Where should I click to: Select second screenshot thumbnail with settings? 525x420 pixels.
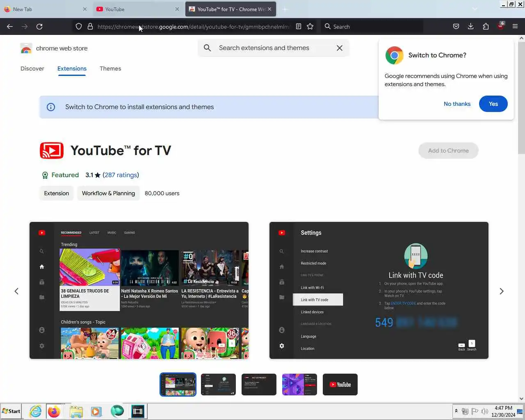(x=218, y=385)
